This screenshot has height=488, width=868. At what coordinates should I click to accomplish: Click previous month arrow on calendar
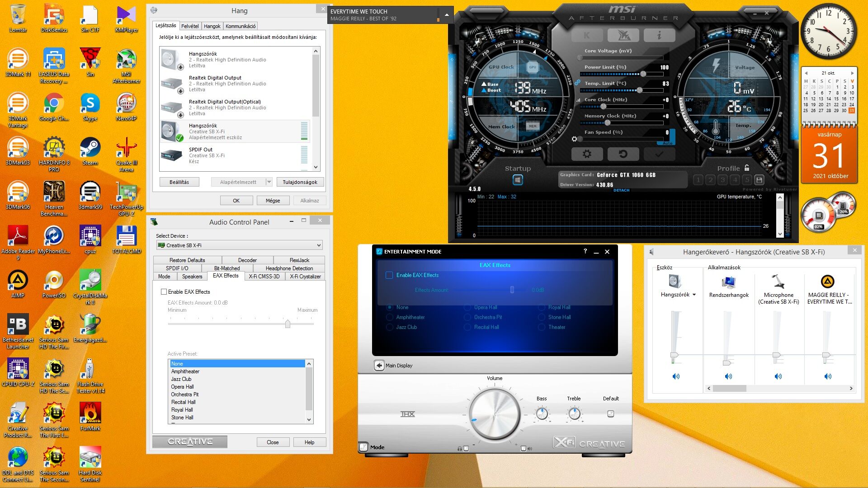tap(806, 73)
